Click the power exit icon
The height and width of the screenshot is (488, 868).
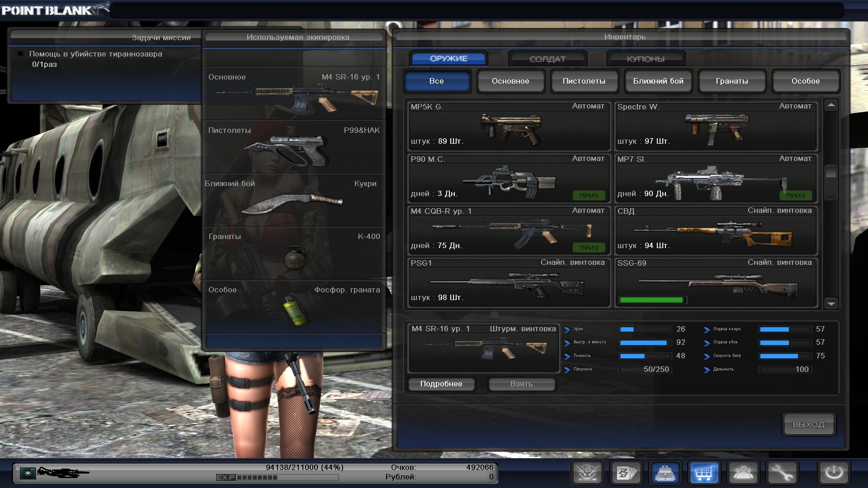click(x=834, y=473)
